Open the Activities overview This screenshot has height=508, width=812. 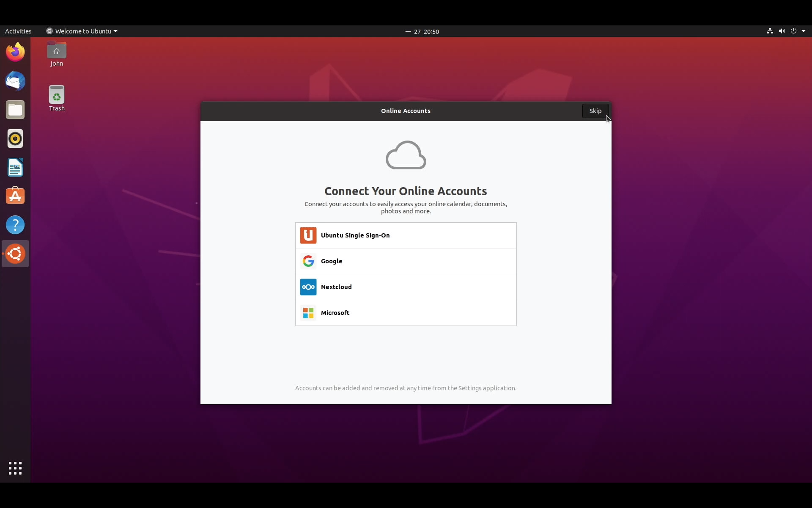18,31
